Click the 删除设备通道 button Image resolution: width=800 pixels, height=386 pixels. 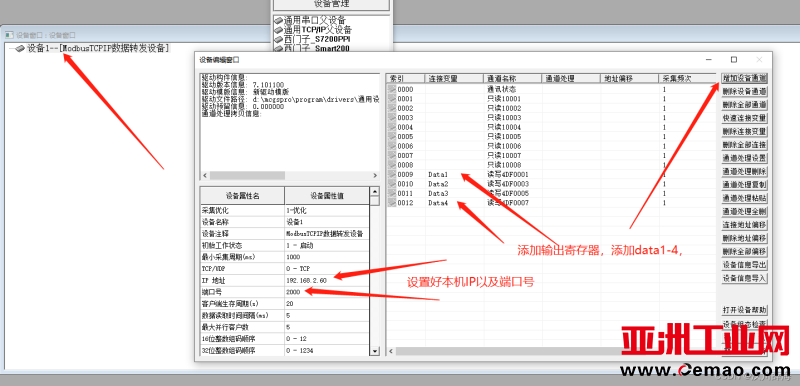pyautogui.click(x=744, y=92)
